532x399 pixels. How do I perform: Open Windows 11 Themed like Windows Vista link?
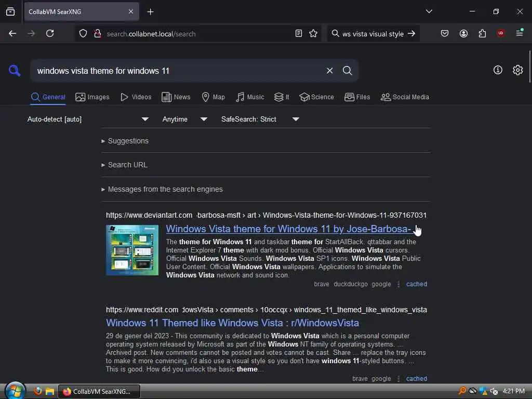coord(232,323)
